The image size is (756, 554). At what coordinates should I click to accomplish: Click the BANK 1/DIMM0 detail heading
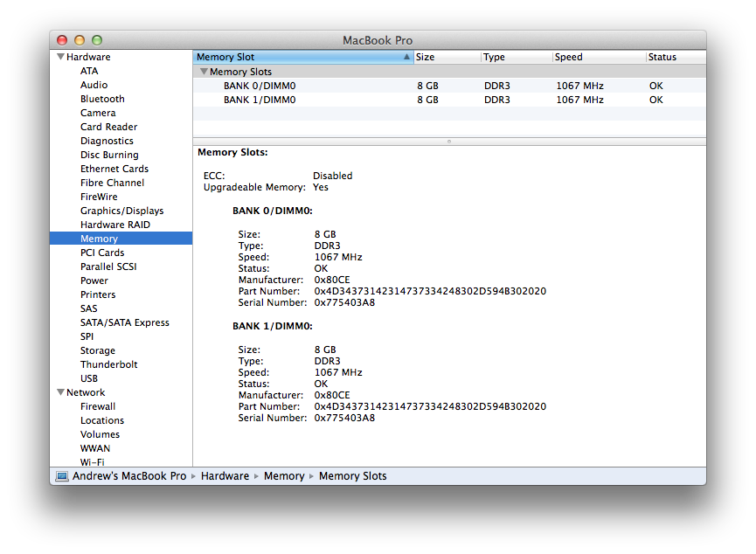click(273, 327)
